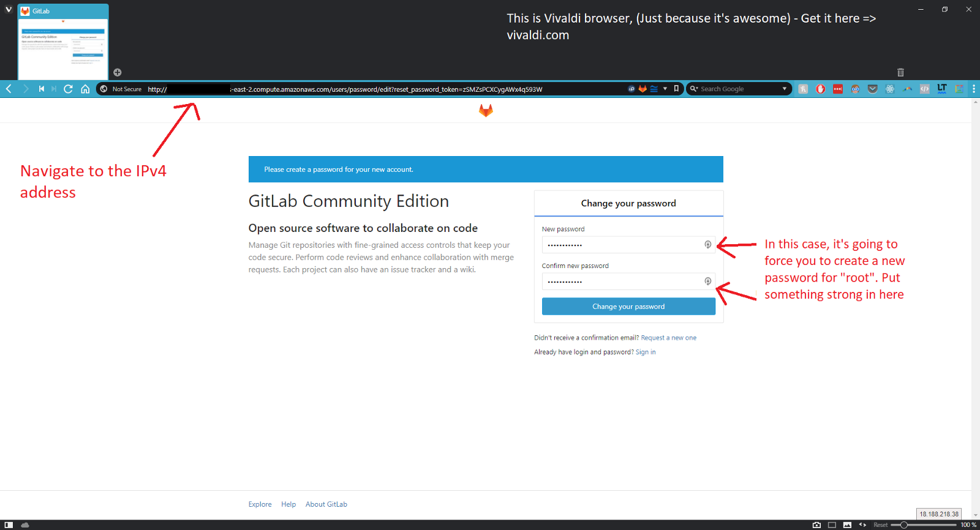Open the LanguageTool LT extension icon
The height and width of the screenshot is (530, 980).
[x=942, y=89]
